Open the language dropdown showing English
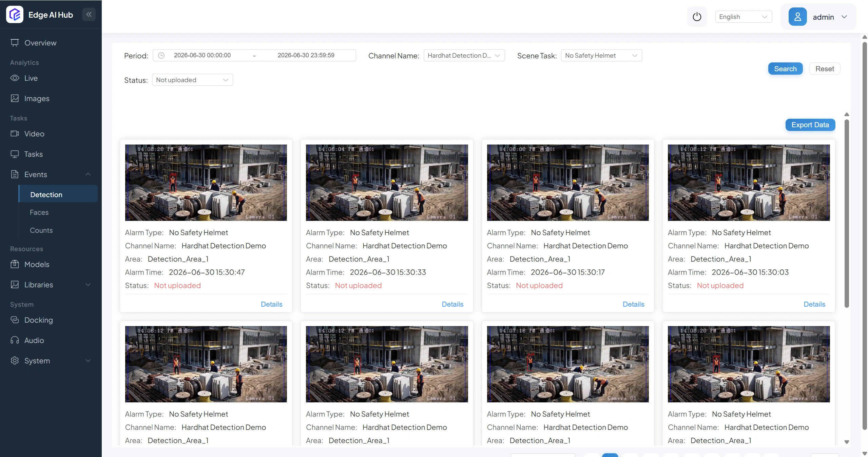Screen dimensions: 868x457 coord(744,17)
